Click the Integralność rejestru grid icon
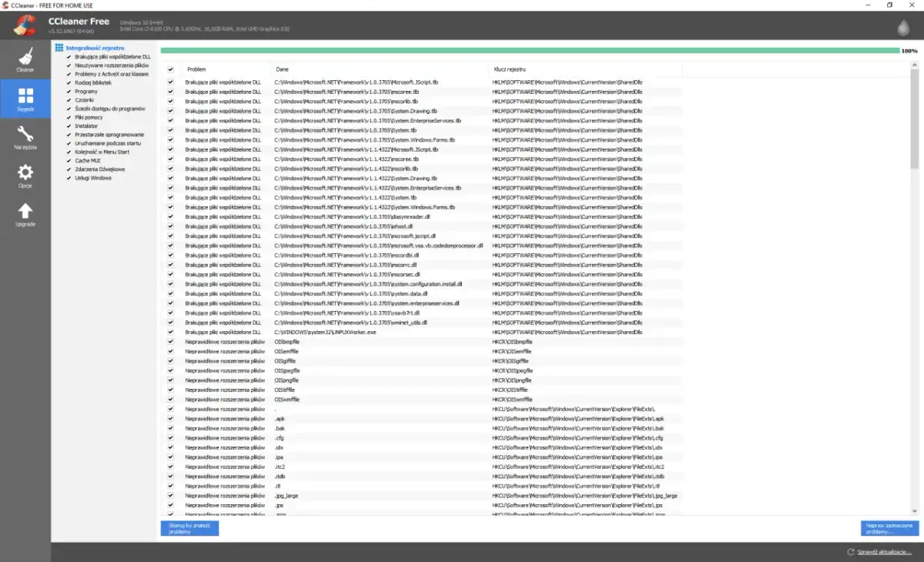This screenshot has height=562, width=924. [60, 47]
